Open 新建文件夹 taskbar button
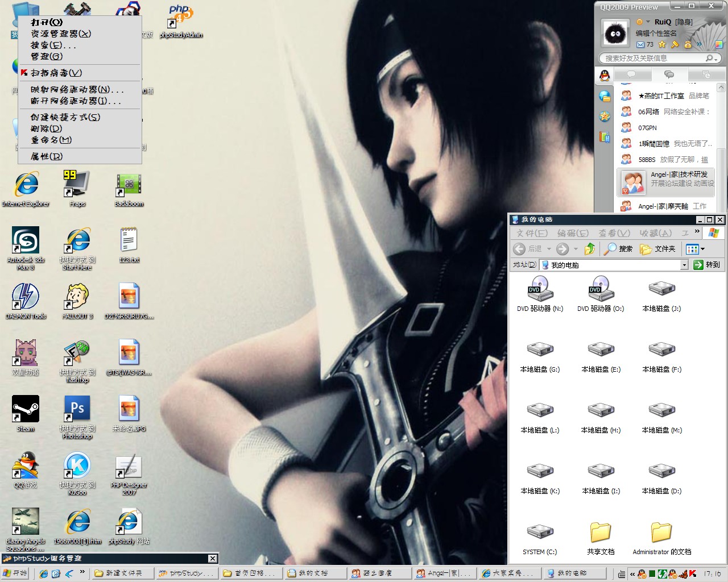 123,573
